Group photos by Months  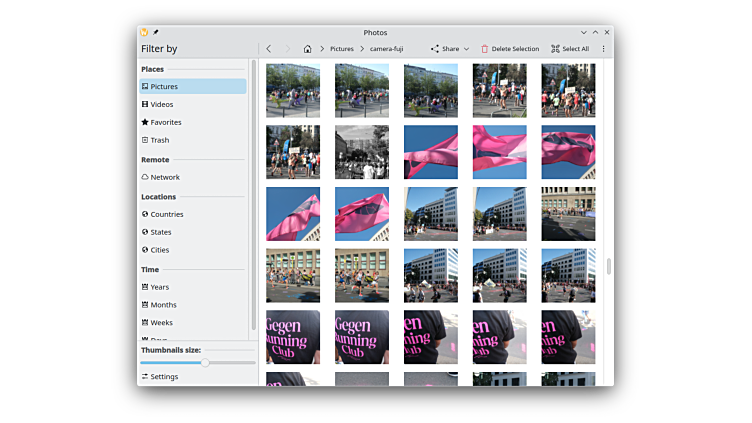[x=162, y=305]
